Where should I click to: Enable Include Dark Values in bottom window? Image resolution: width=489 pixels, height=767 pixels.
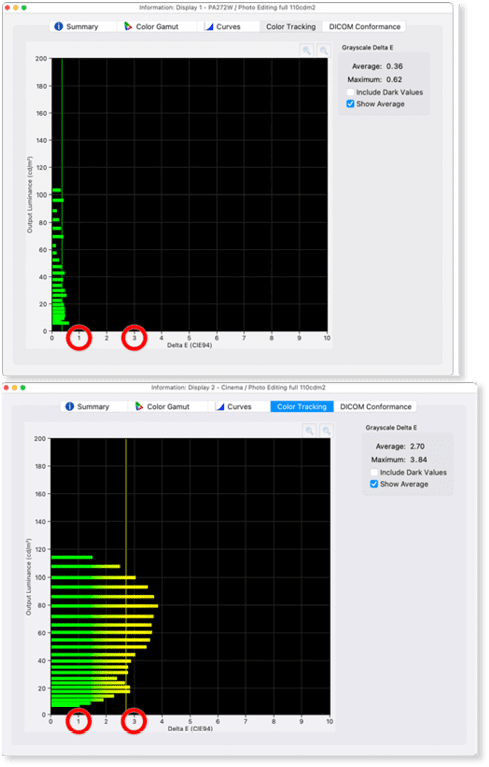click(374, 472)
